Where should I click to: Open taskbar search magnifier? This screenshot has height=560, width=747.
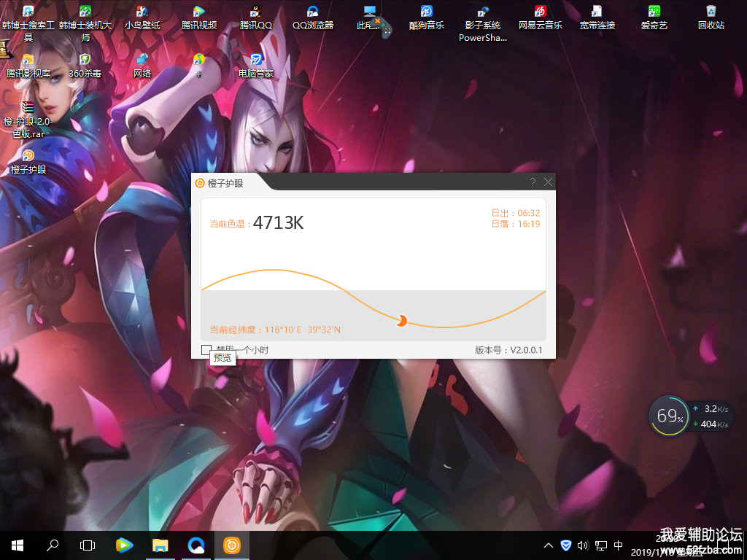pyautogui.click(x=53, y=545)
